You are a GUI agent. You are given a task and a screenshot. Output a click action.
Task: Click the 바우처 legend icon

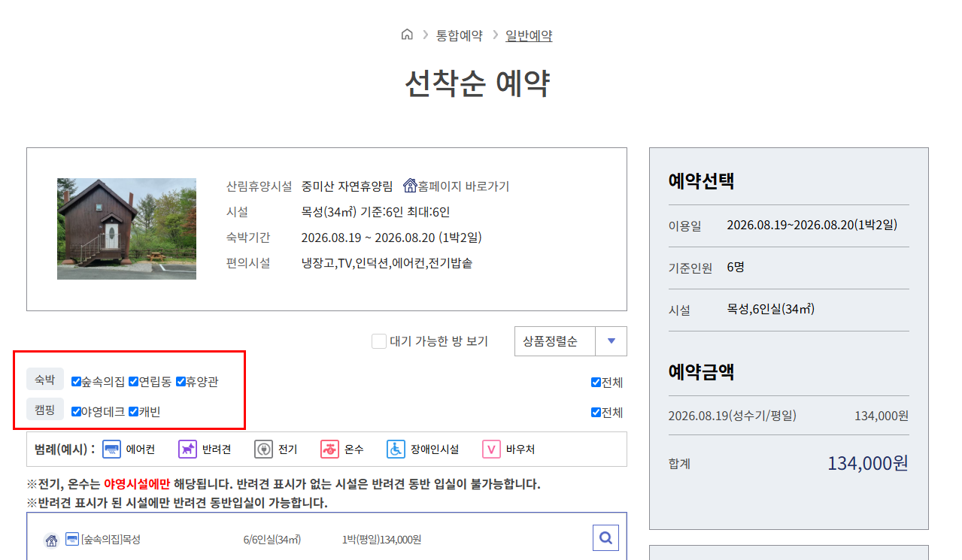click(491, 450)
